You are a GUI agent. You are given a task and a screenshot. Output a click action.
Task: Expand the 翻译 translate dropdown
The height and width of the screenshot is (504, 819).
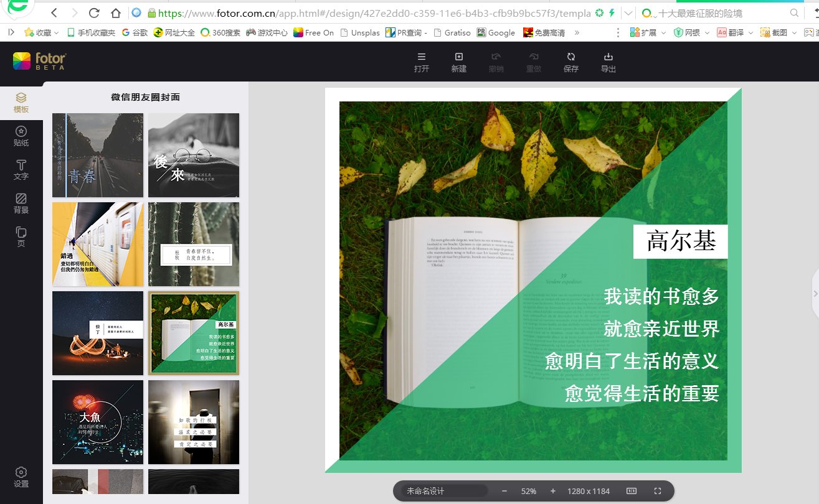750,32
